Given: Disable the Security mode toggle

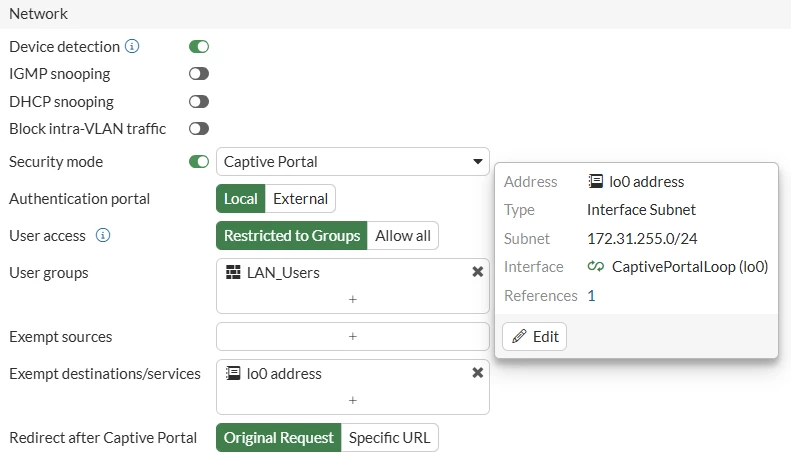Looking at the screenshot, I should click(x=199, y=161).
